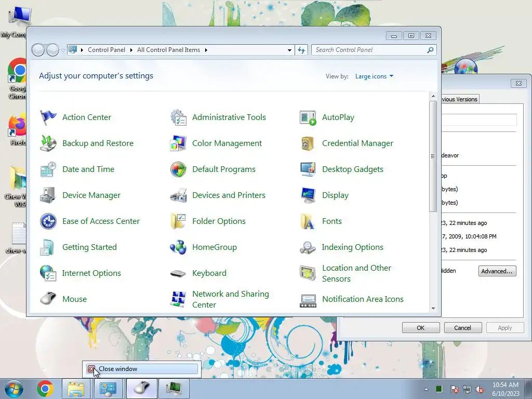The image size is (532, 399).
Task: Open the Internet Options globe icon
Action: pos(48,273)
